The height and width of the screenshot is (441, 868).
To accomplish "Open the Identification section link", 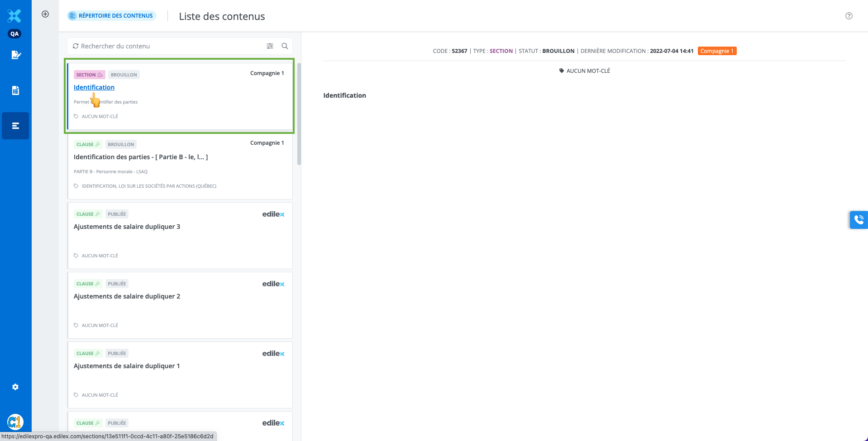I will [x=94, y=87].
